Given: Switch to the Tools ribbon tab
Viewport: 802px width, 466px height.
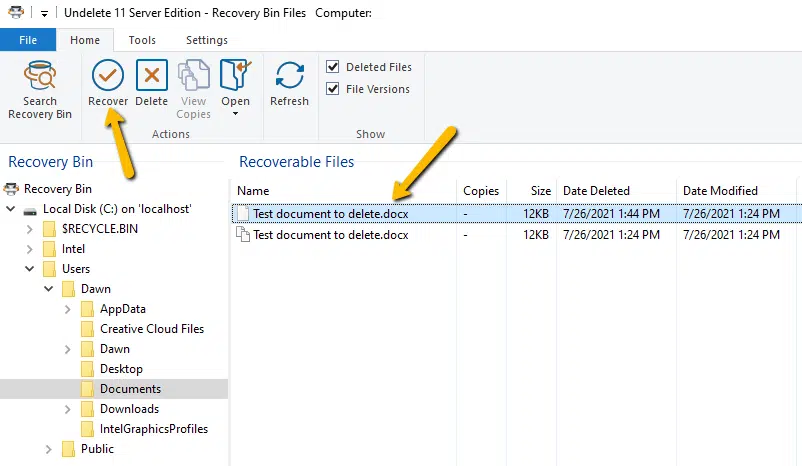Looking at the screenshot, I should pyautogui.click(x=142, y=40).
